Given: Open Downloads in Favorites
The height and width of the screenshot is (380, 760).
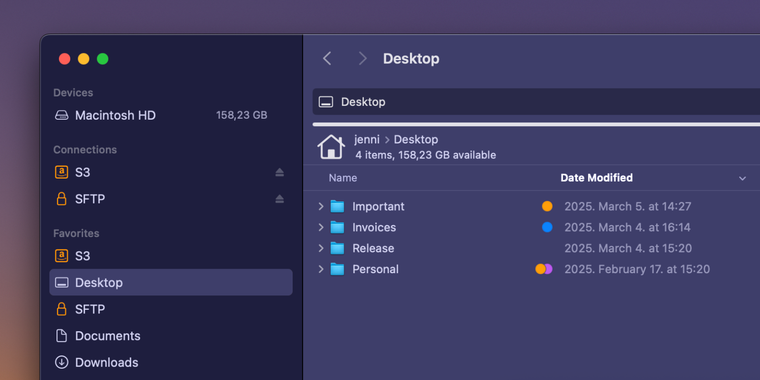Looking at the screenshot, I should click(171, 363).
